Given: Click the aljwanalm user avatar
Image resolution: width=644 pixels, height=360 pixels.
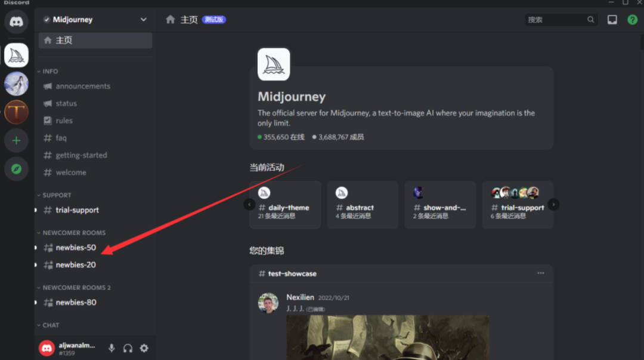Looking at the screenshot, I should [x=47, y=348].
